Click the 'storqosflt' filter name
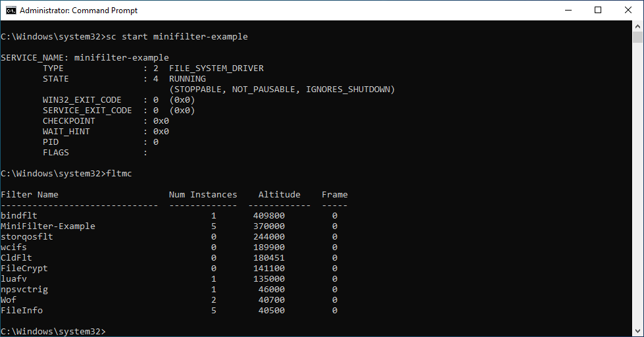Viewport: 644px width, 337px height. coord(27,237)
